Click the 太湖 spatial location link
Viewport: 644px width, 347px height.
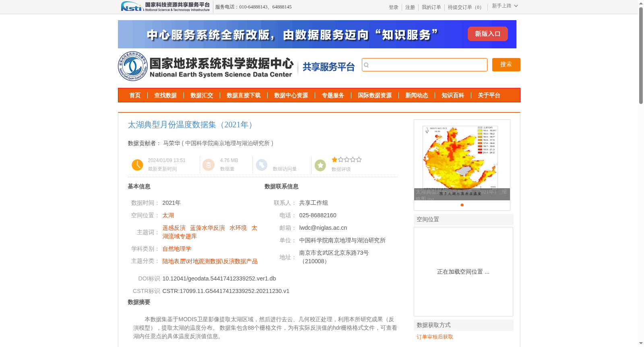[x=168, y=215]
